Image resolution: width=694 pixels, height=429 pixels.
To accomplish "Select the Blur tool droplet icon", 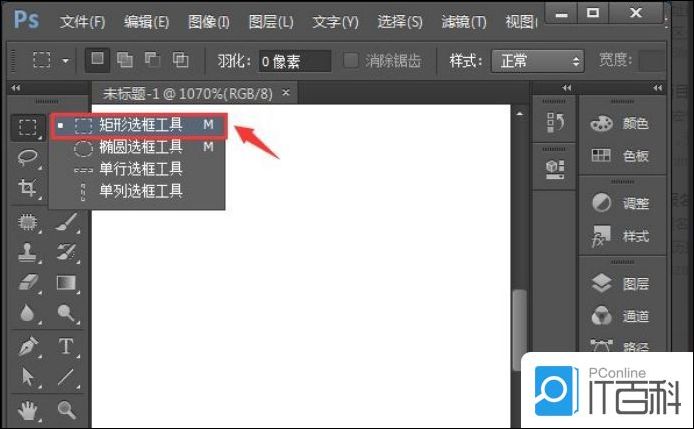I will coord(27,313).
